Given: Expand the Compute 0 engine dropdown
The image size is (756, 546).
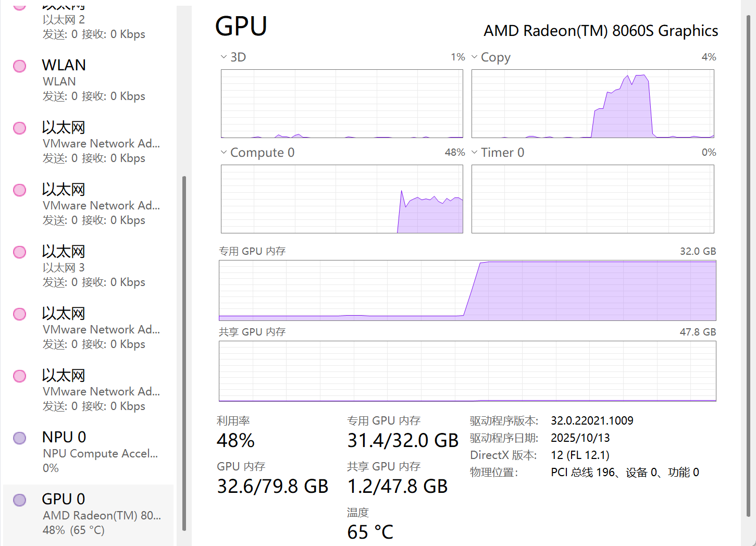Looking at the screenshot, I should 224,152.
